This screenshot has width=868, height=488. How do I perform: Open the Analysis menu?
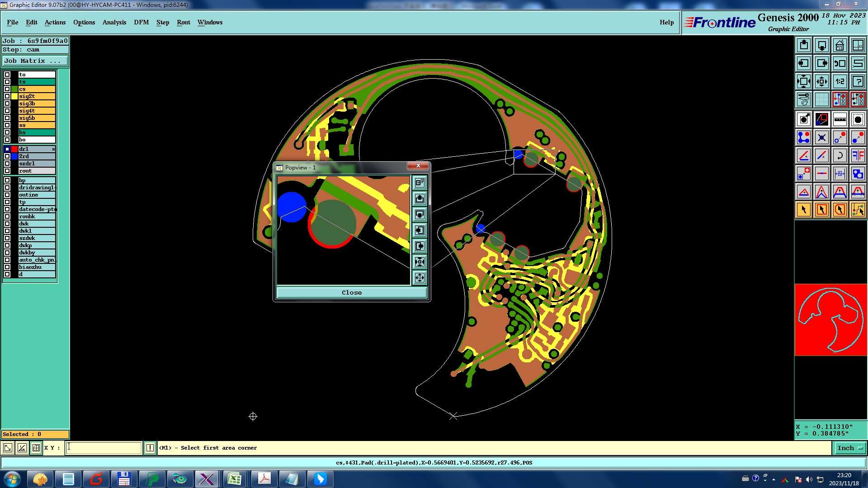click(x=114, y=22)
